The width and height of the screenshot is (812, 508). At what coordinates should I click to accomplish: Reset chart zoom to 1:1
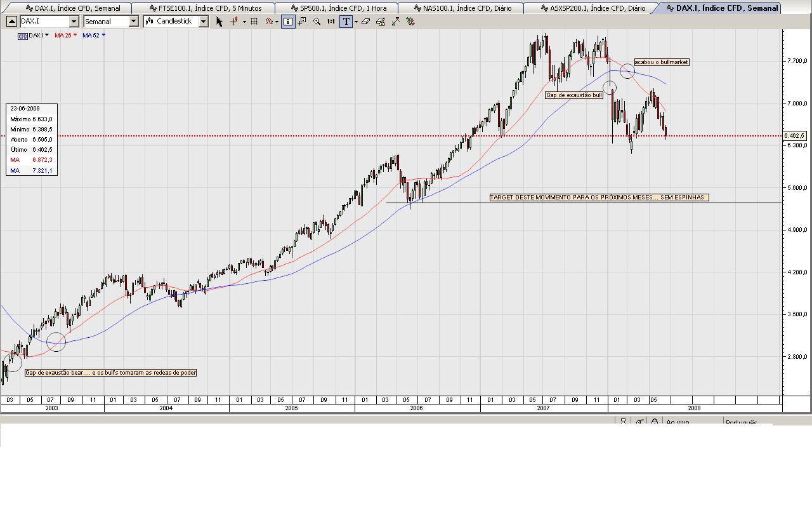click(331, 21)
